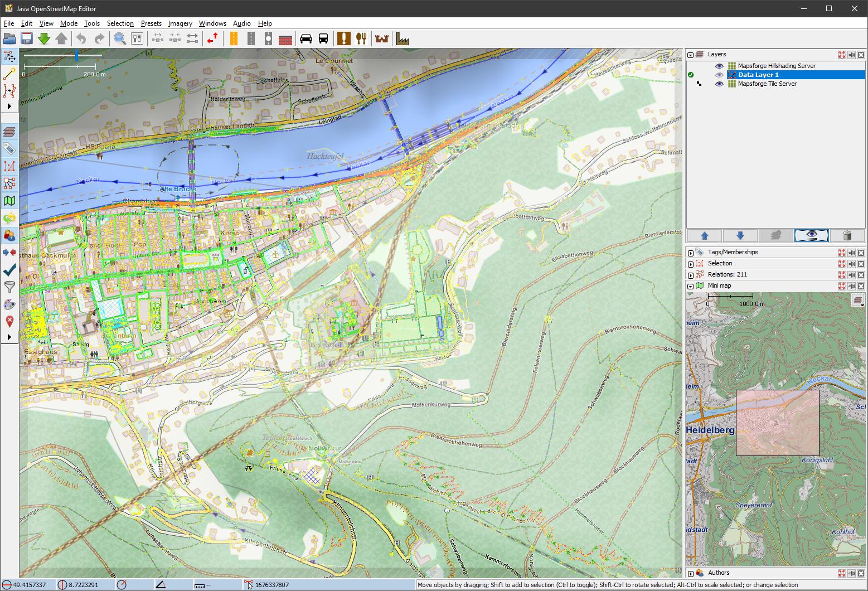Hide the Mapsforge Hillshading Server layer
This screenshot has width=868, height=591.
pyautogui.click(x=719, y=65)
